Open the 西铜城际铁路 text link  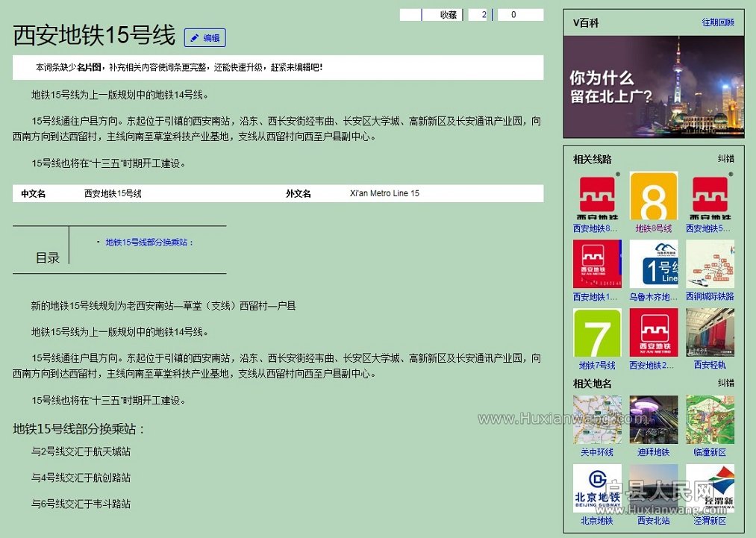tap(710, 296)
